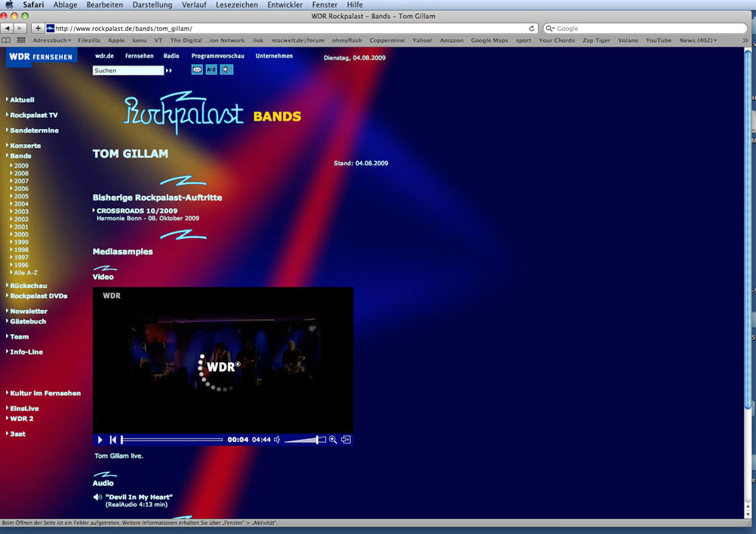Click the WDR email envelope icon

(197, 69)
